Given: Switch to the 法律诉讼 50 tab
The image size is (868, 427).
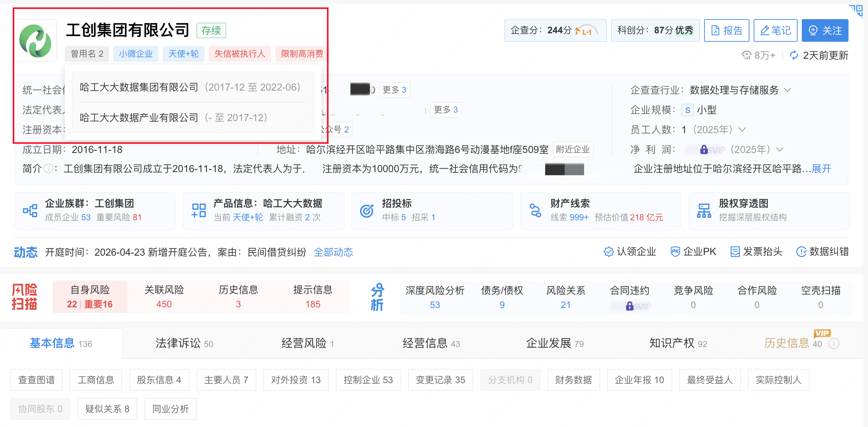Looking at the screenshot, I should pos(184,343).
